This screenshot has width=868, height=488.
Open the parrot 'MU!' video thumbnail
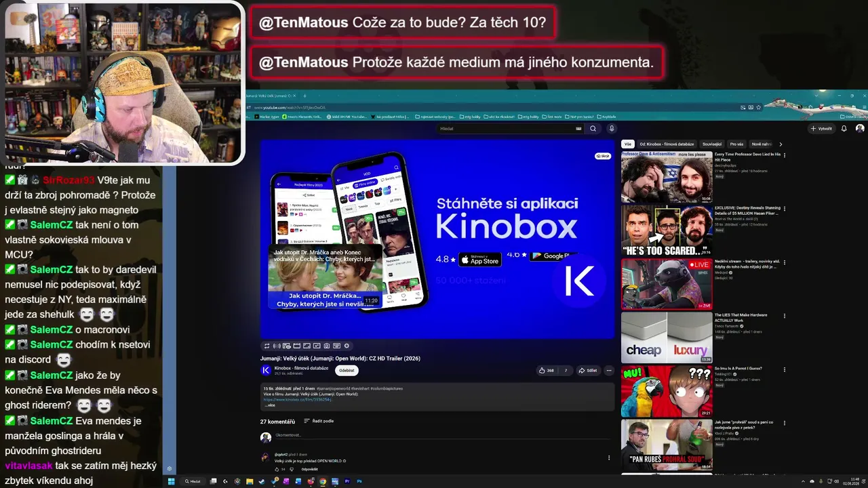pos(667,391)
